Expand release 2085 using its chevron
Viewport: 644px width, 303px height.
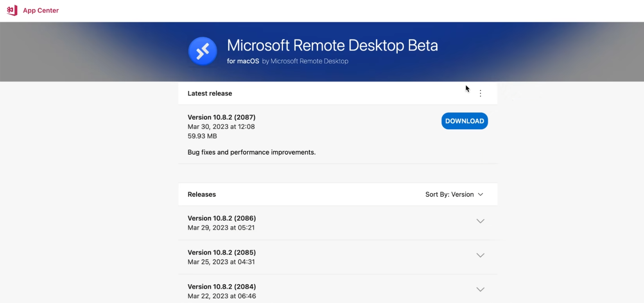click(480, 255)
